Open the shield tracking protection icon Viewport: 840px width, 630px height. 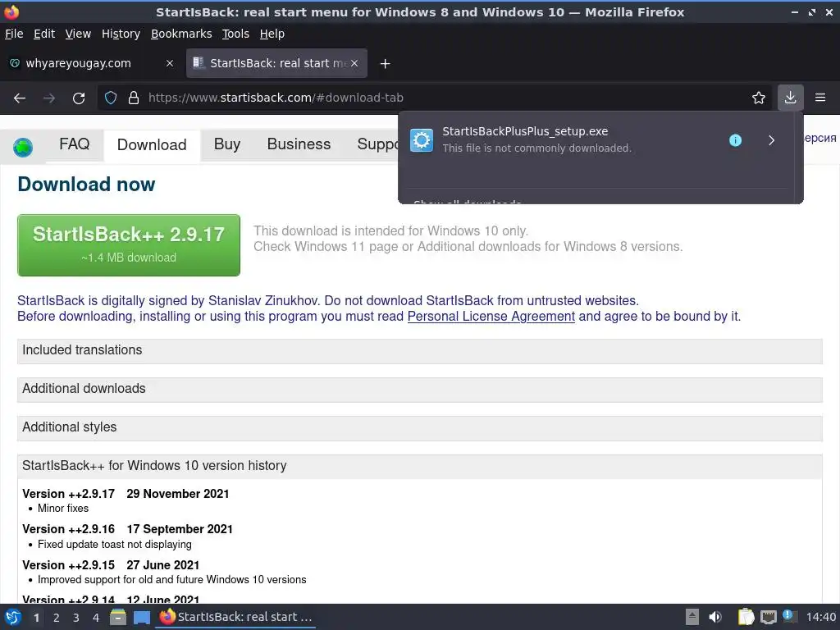click(111, 98)
